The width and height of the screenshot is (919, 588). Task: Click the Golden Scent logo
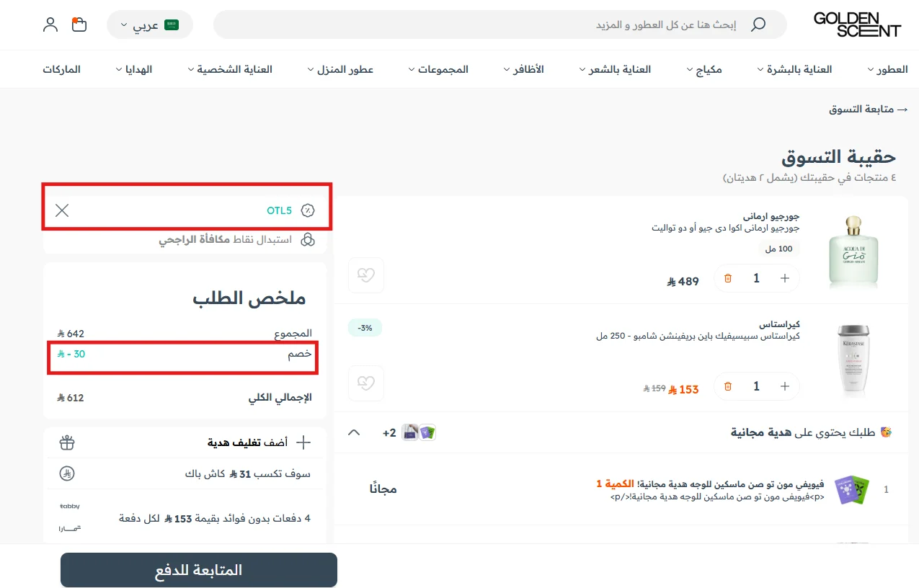[x=857, y=24]
